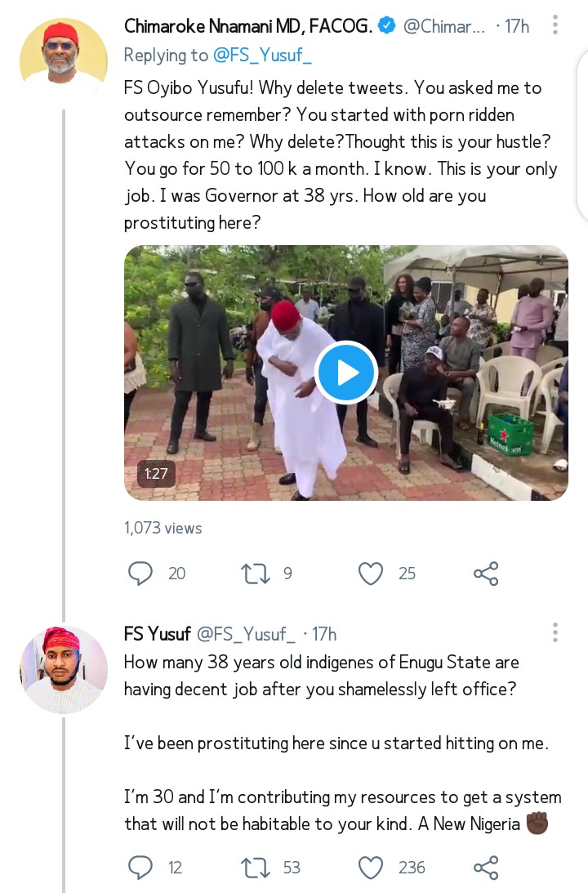Open FS Yusuf's profile picture
The image size is (588, 893).
64,670
